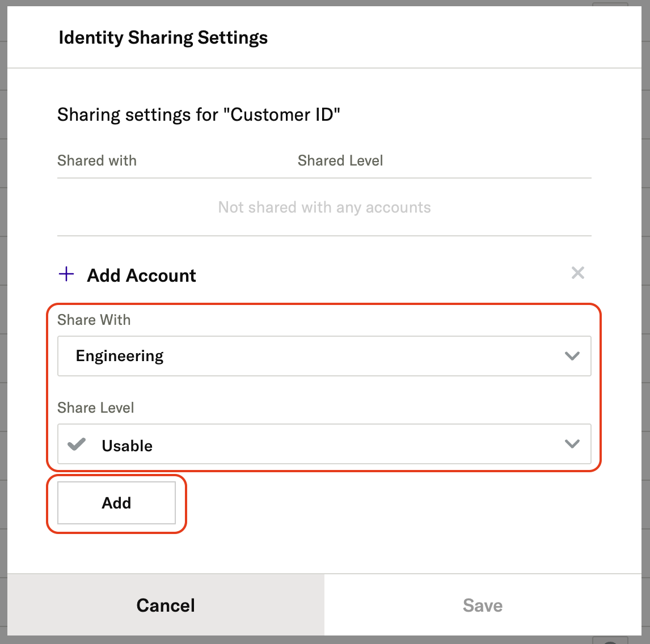Open the Share Level dropdown showing Usable
Screen dimensions: 650x644
(x=324, y=444)
